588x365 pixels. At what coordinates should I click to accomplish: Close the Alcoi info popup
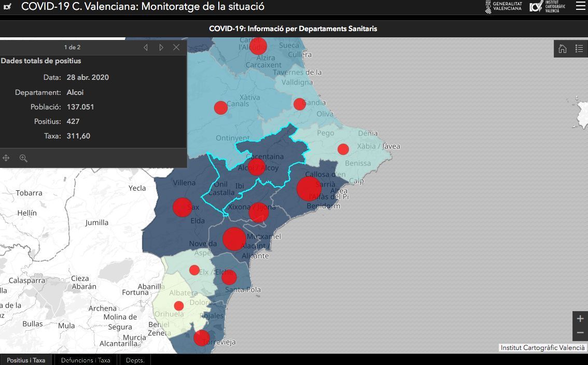click(176, 47)
